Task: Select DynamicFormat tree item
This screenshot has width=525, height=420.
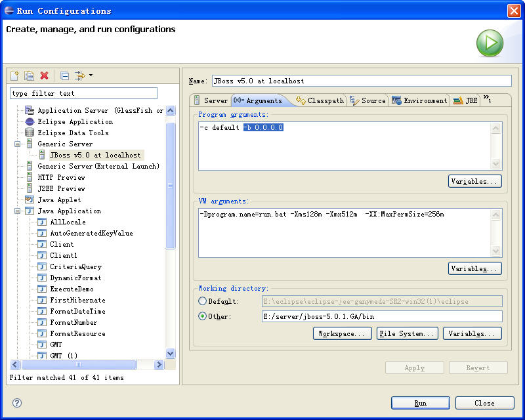Action: [75, 278]
